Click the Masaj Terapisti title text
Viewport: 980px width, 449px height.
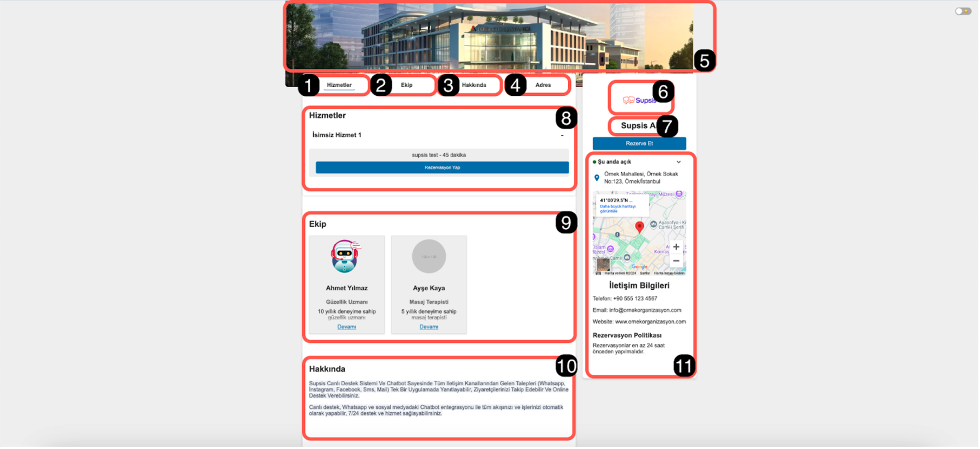[429, 302]
